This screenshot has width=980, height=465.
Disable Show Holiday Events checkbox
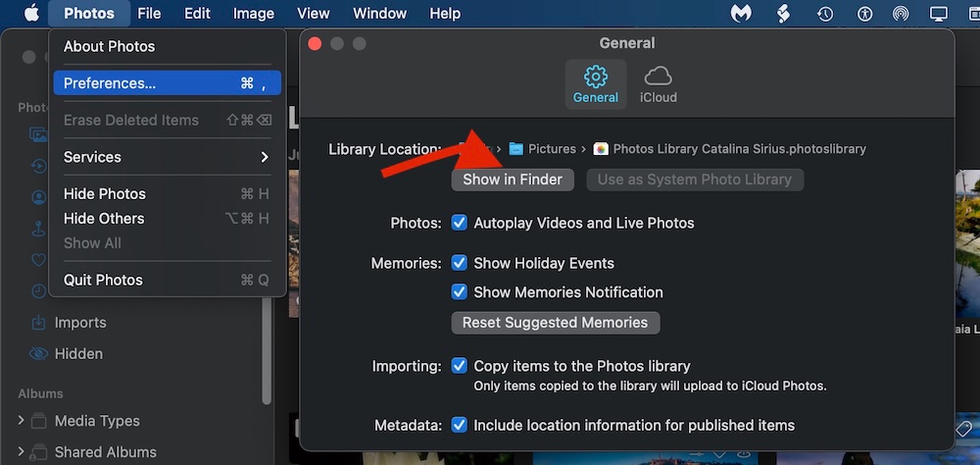[x=460, y=263]
